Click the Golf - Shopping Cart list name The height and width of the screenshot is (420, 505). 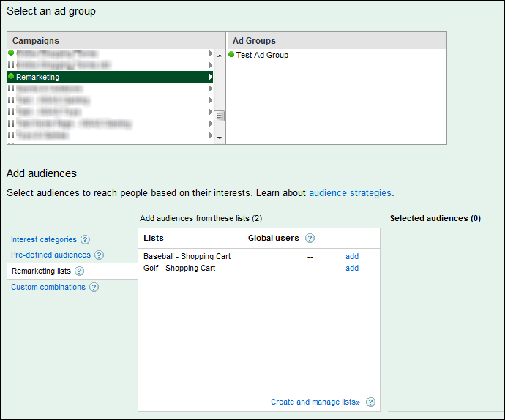click(179, 268)
